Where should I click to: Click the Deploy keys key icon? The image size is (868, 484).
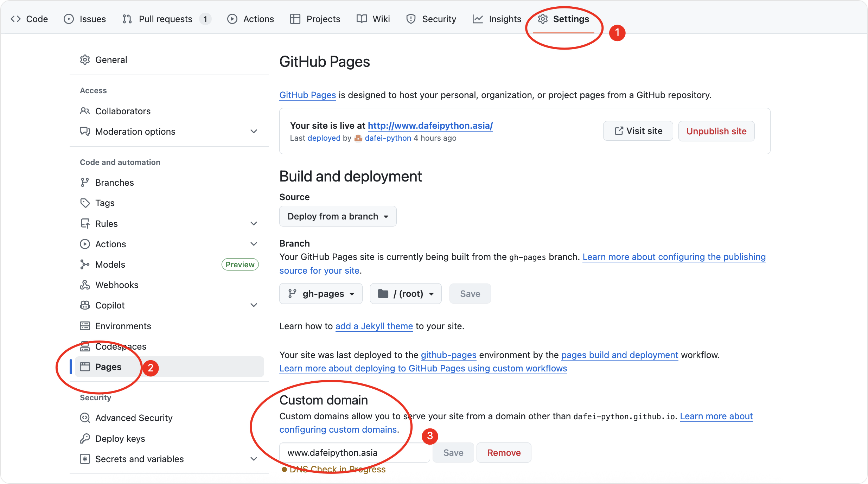[x=85, y=439]
